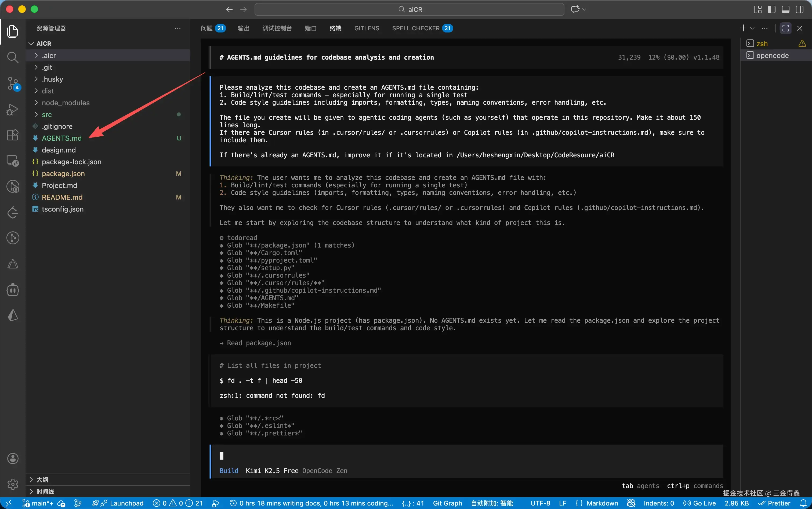The width and height of the screenshot is (812, 509).
Task: Expand the 大纲 outline section
Action: [x=42, y=479]
